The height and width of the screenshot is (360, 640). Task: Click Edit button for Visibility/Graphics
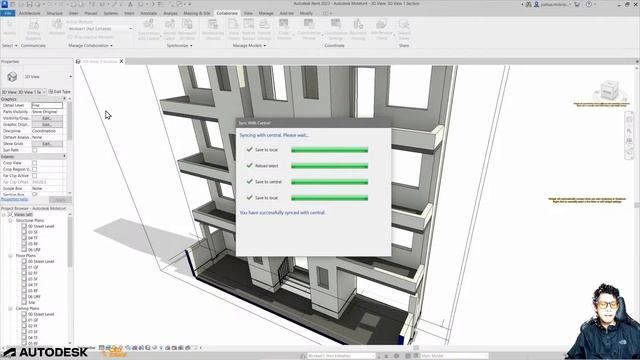(x=47, y=118)
